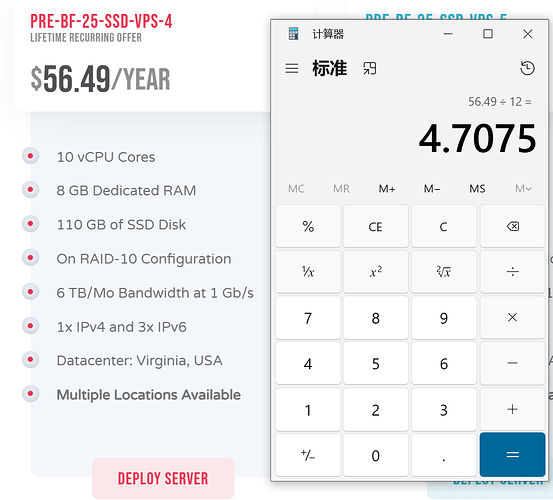Click number key 2
Image resolution: width=553 pixels, height=500 pixels.
pos(376,409)
